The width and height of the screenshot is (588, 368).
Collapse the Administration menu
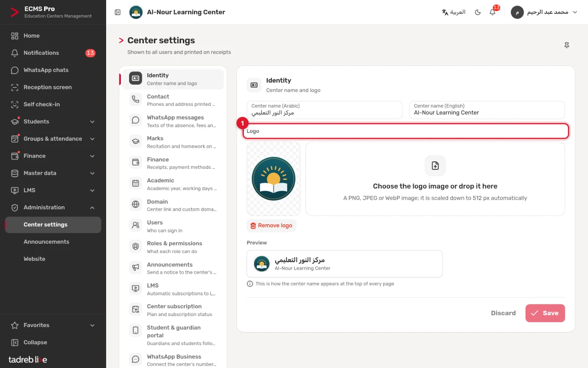click(x=53, y=207)
